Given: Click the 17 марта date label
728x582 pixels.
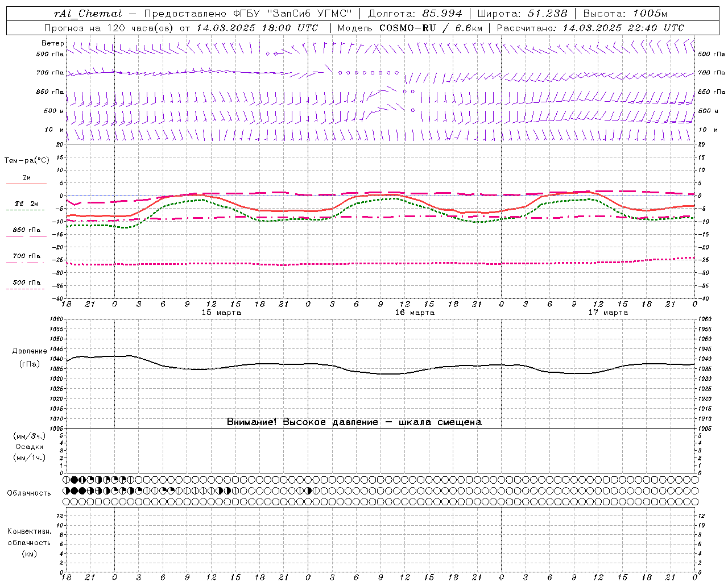Looking at the screenshot, I should coord(608,313).
